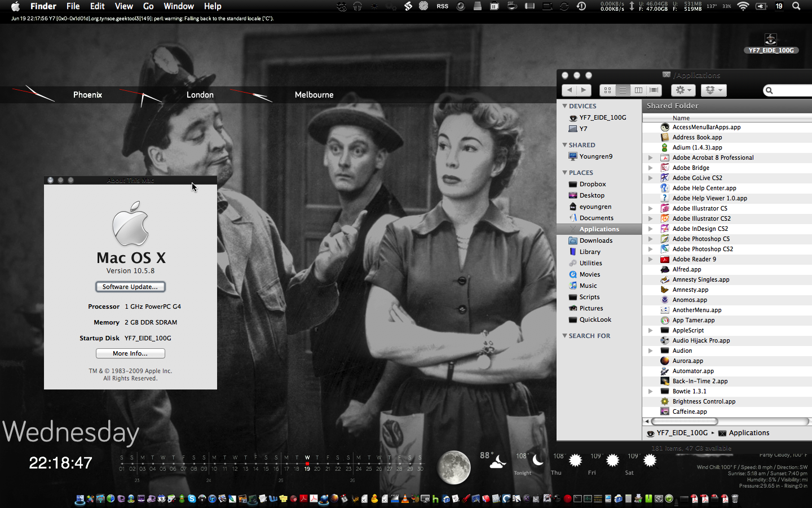This screenshot has width=812, height=508.
Task: Open the YF7_EIDE_100G desktop disk icon
Action: (771, 43)
